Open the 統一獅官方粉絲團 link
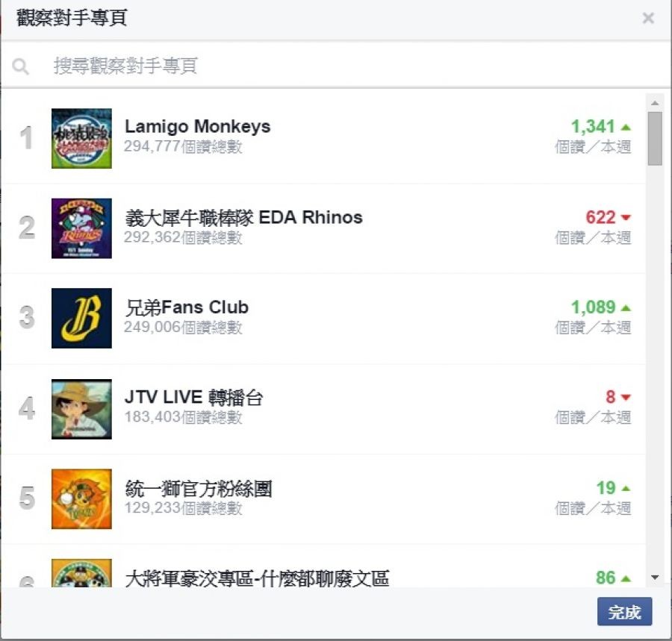 click(199, 489)
